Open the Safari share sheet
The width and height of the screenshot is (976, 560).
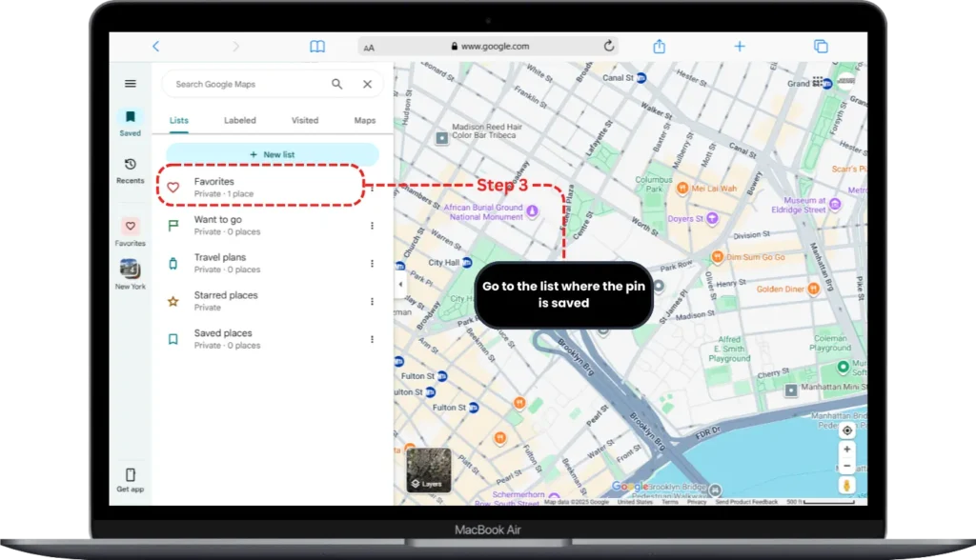[x=659, y=45]
